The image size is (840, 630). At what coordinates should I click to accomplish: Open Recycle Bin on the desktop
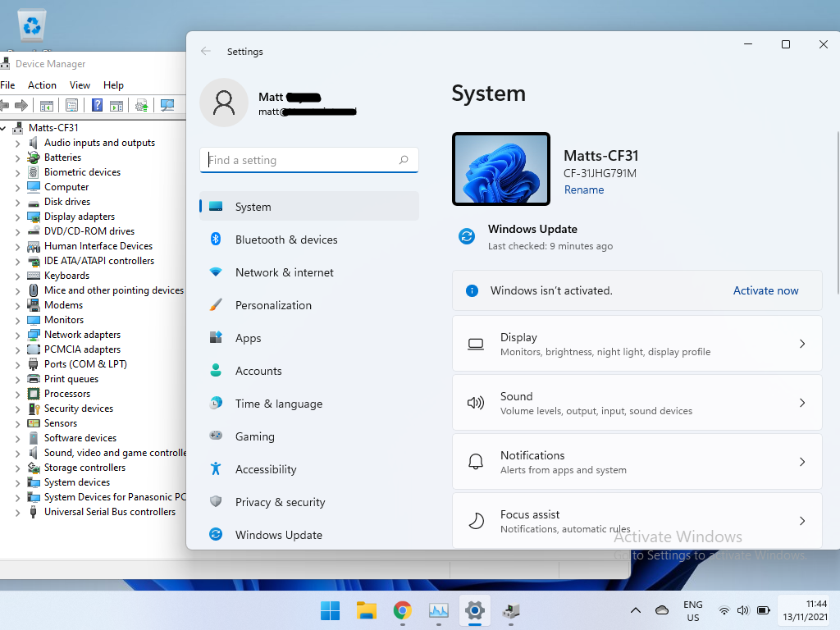click(x=32, y=25)
